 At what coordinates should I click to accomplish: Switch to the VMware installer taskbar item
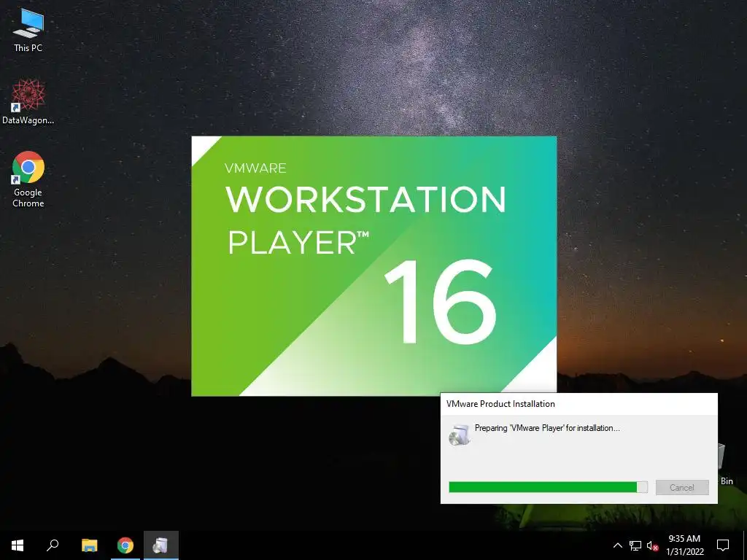(161, 545)
